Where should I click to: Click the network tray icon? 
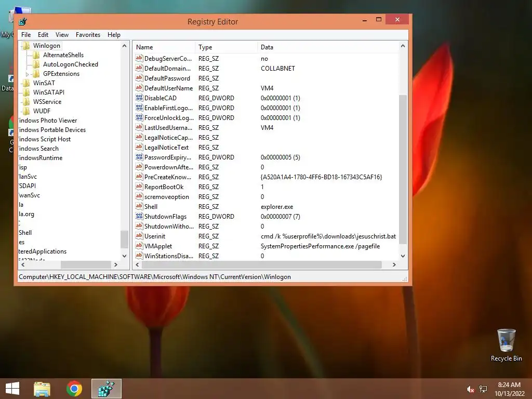click(x=483, y=389)
